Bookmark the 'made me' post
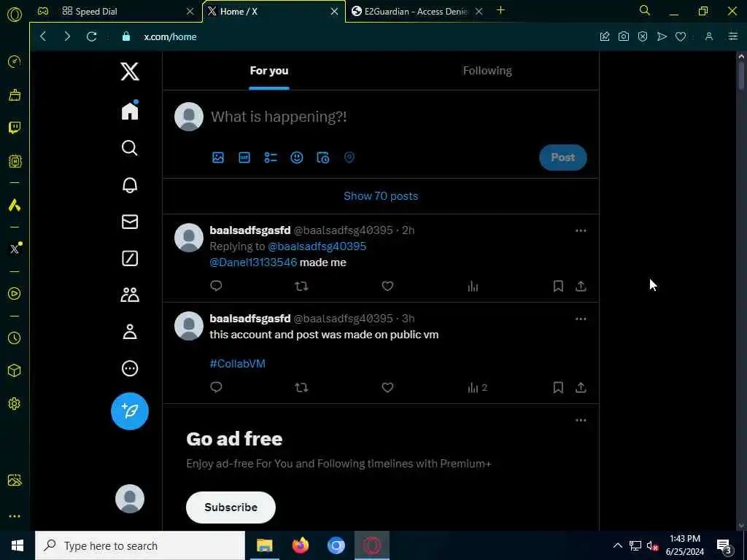This screenshot has height=560, width=747. pos(558,286)
